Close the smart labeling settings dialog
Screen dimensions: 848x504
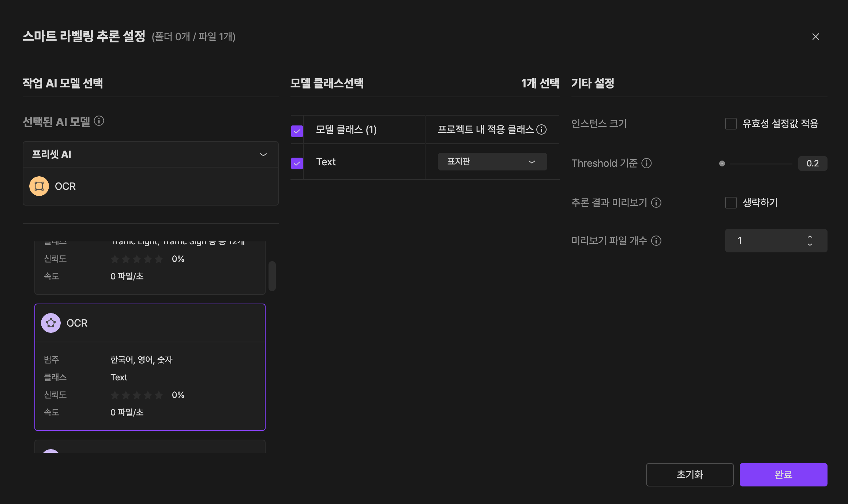click(815, 37)
